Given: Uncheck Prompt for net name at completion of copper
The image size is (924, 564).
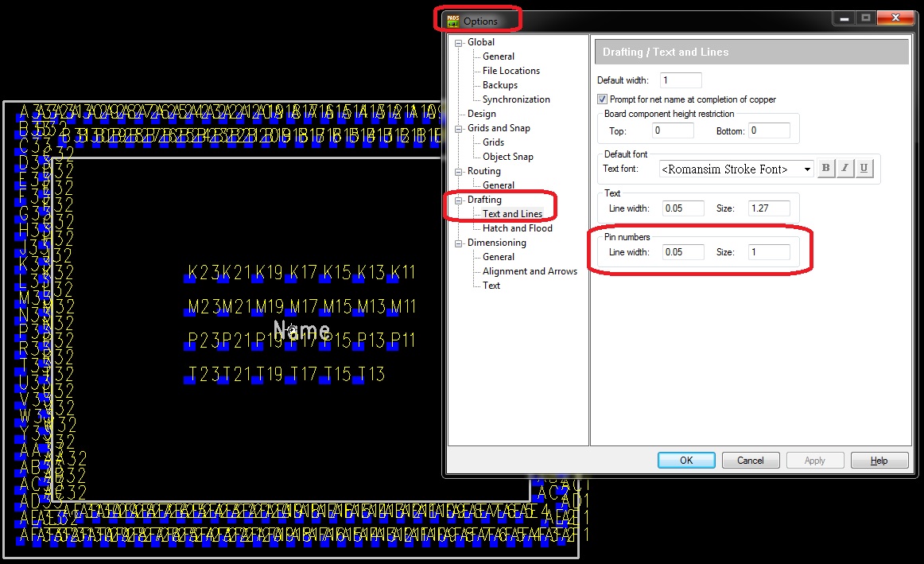Looking at the screenshot, I should point(602,99).
